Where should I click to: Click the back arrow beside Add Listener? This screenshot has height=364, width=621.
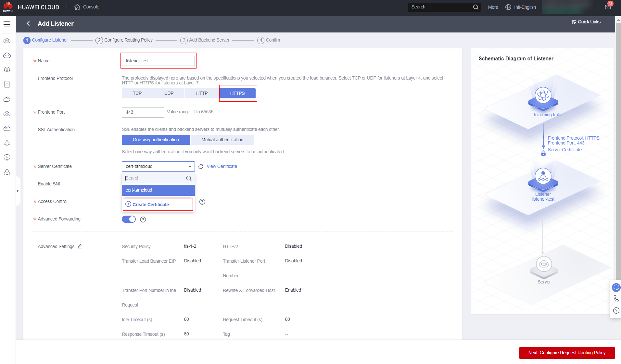click(28, 24)
